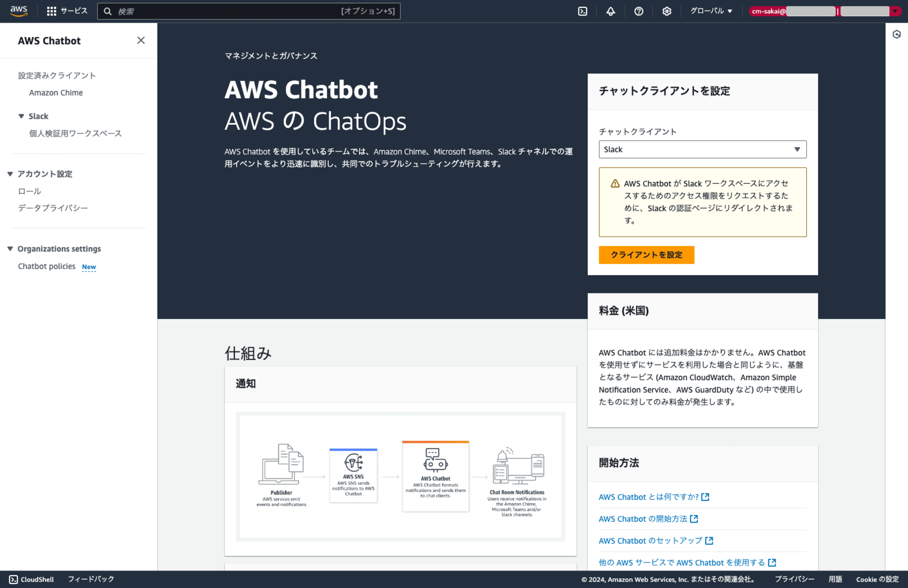Viewport: 908px width, 588px height.
Task: Click the 'AWS Chatbot' sidebar title
Action: tap(49, 41)
